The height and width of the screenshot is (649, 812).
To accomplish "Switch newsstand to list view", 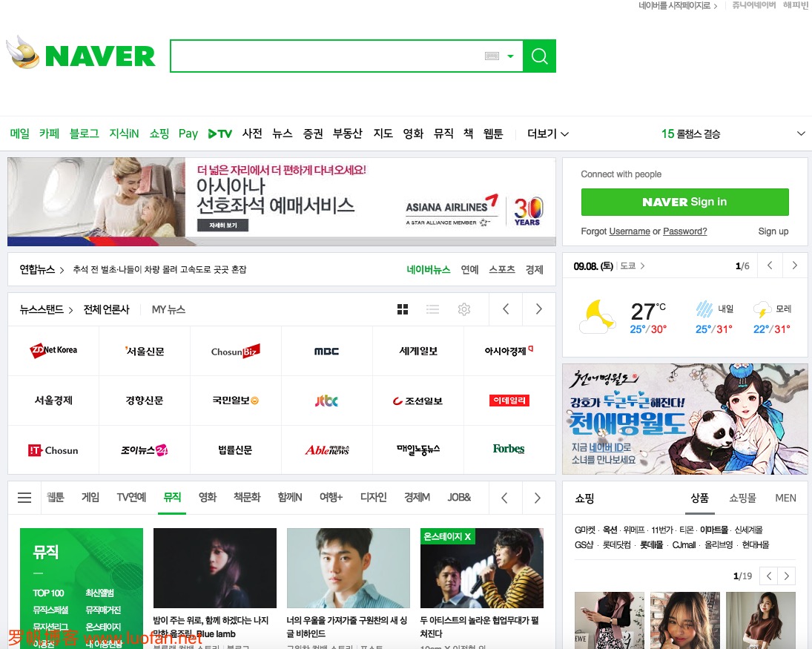I will point(432,309).
